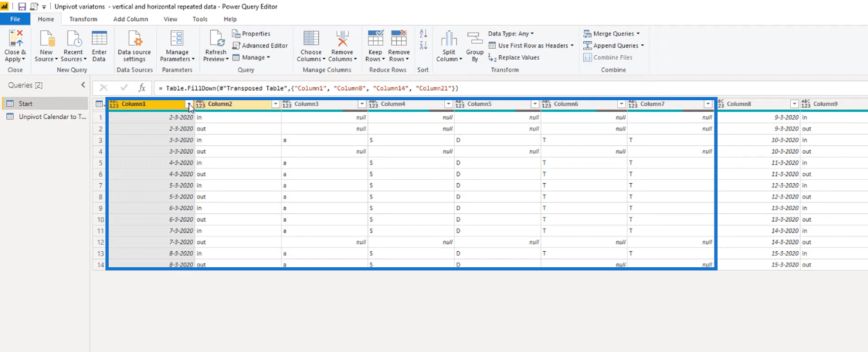The width and height of the screenshot is (868, 352).
Task: Click Column1 cell 2-3-2020 in row 1
Action: 151,118
